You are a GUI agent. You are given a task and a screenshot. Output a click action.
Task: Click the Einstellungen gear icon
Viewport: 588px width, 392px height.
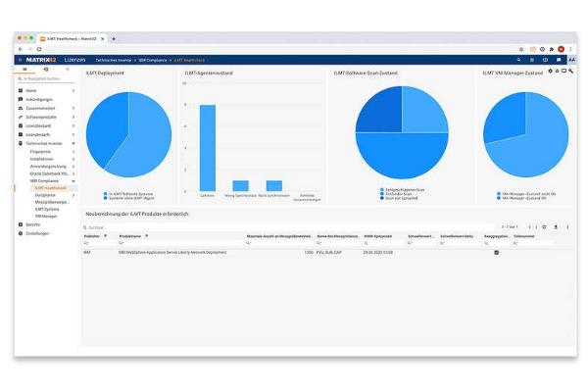(21, 233)
